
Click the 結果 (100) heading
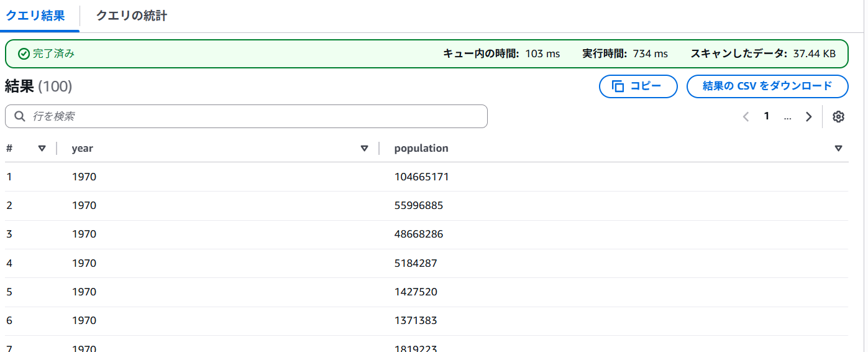(39, 86)
